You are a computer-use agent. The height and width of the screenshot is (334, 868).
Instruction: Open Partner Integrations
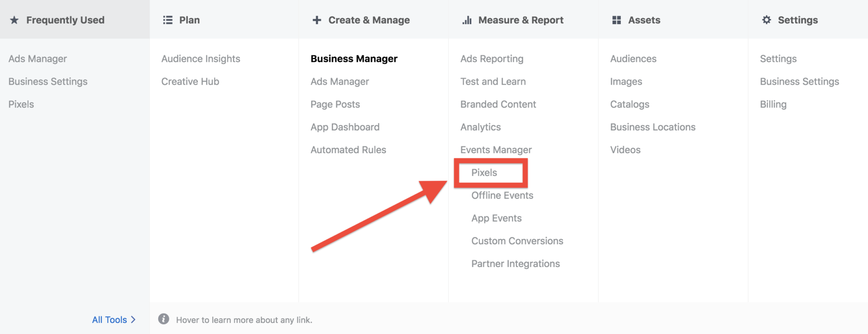point(515,264)
